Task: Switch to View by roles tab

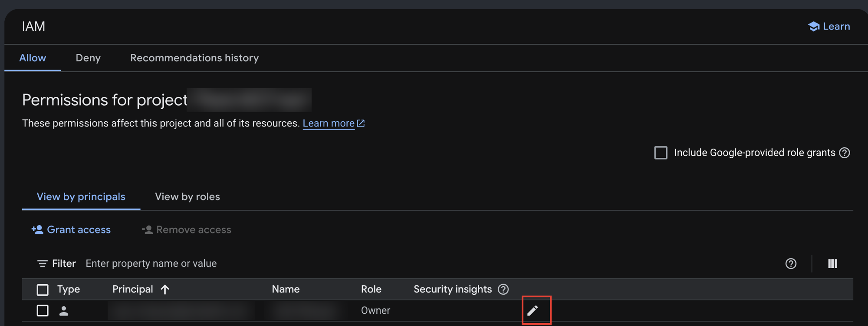Action: click(187, 196)
